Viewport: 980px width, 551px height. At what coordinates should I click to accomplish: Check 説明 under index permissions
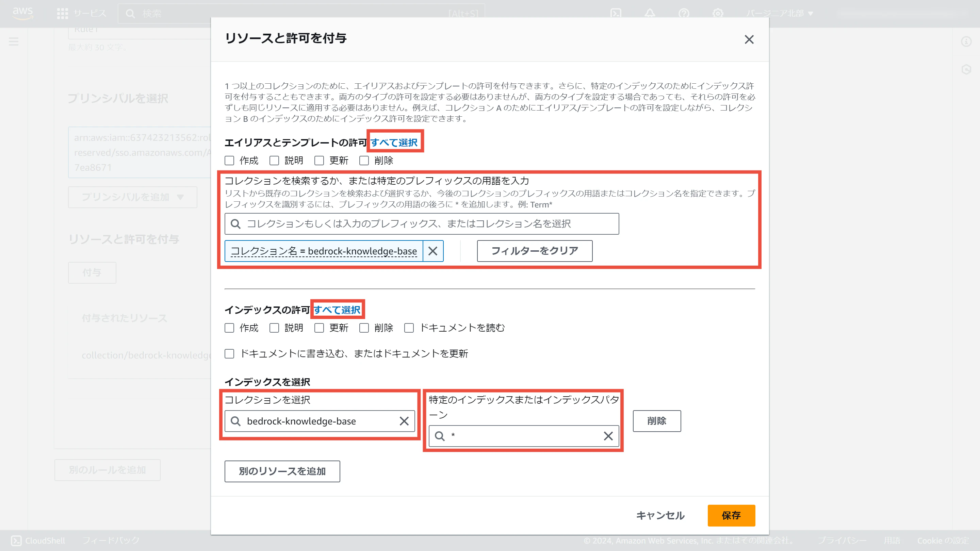pyautogui.click(x=274, y=328)
